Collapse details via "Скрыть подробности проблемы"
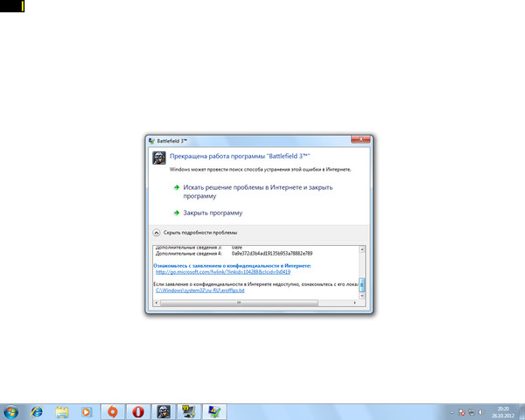Image resolution: width=525 pixels, height=420 pixels. [x=194, y=233]
